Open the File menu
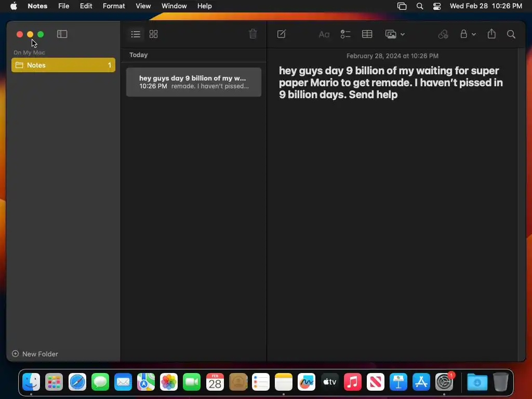Image resolution: width=532 pixels, height=399 pixels. point(63,6)
